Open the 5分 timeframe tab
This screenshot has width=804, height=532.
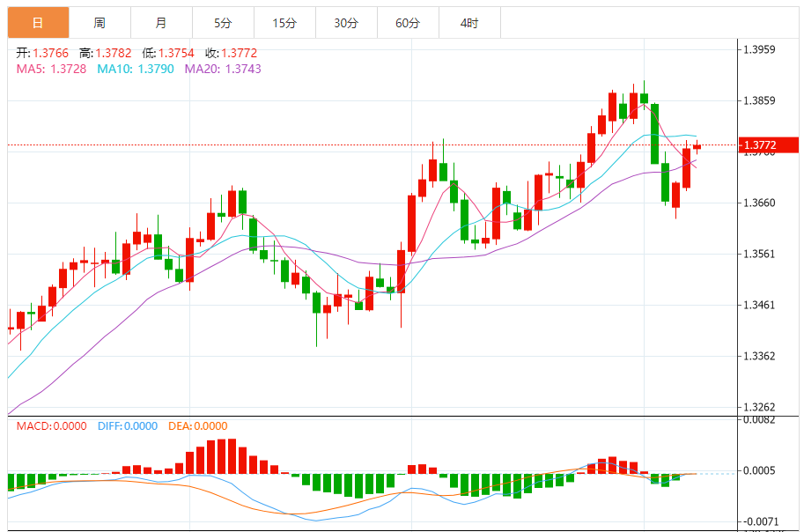pyautogui.click(x=223, y=23)
